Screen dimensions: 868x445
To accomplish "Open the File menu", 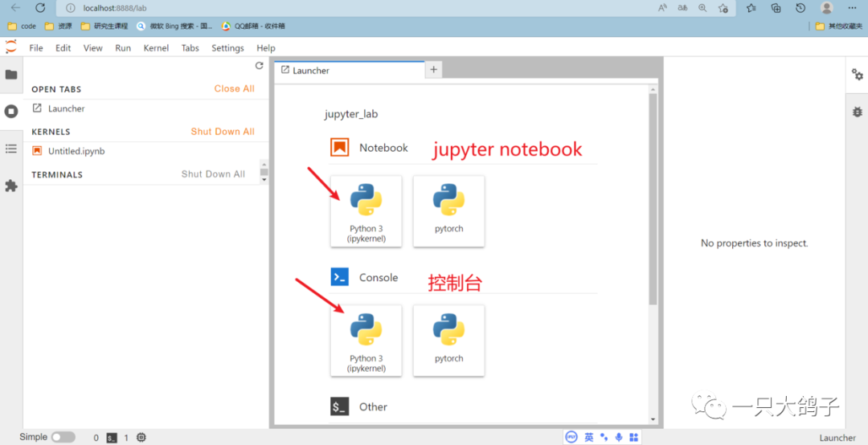I will coord(36,48).
